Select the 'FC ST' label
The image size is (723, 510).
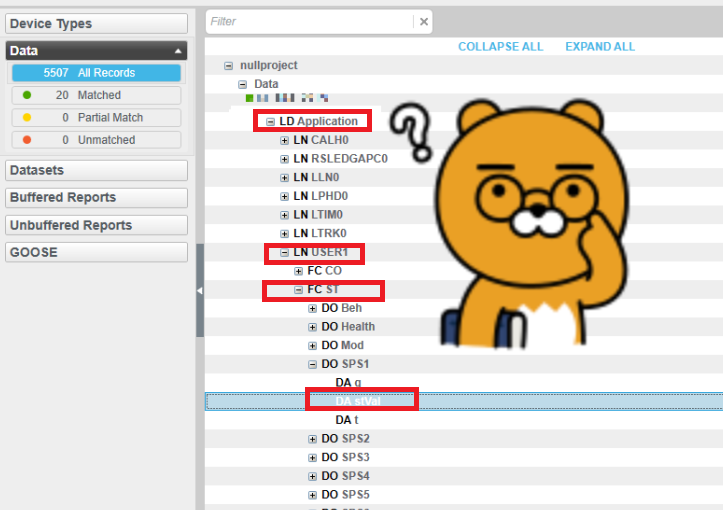click(x=323, y=290)
